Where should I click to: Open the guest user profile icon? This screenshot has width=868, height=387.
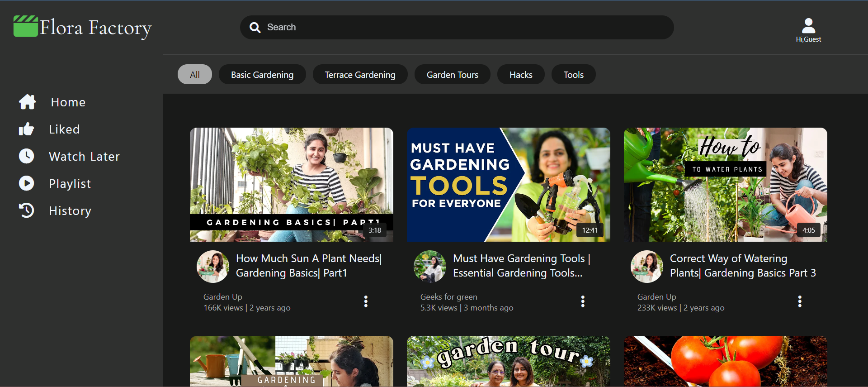(x=808, y=25)
